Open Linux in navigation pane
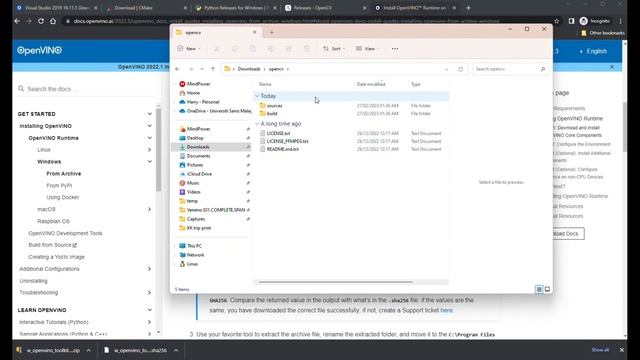 tap(192, 264)
